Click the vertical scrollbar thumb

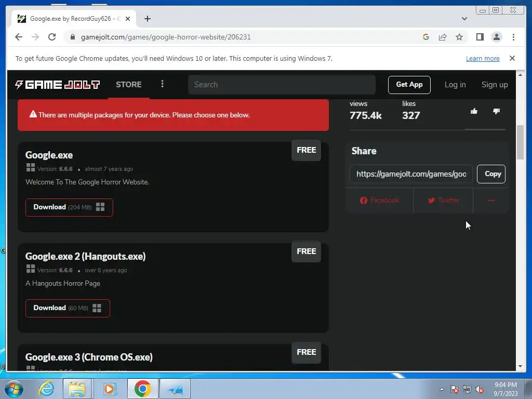pos(520,142)
